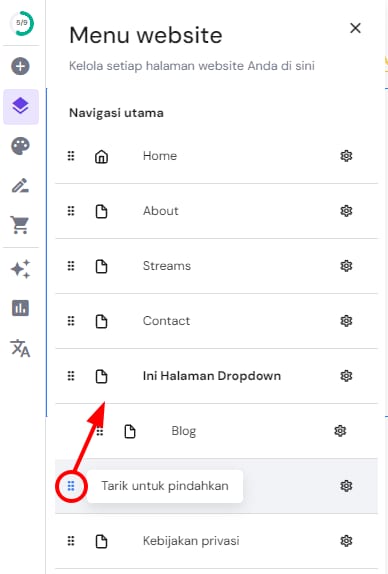Open settings gear for Contact page
This screenshot has width=388, height=574.
pos(346,321)
